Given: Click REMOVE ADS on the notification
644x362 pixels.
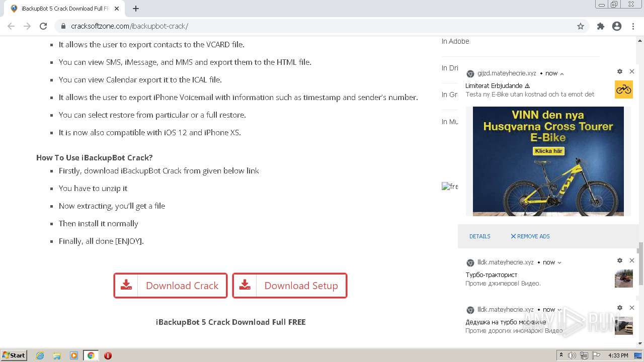Looking at the screenshot, I should coord(530,236).
